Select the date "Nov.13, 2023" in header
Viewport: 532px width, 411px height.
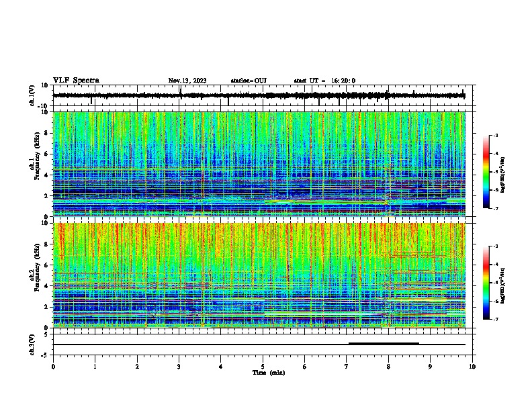[x=187, y=81]
